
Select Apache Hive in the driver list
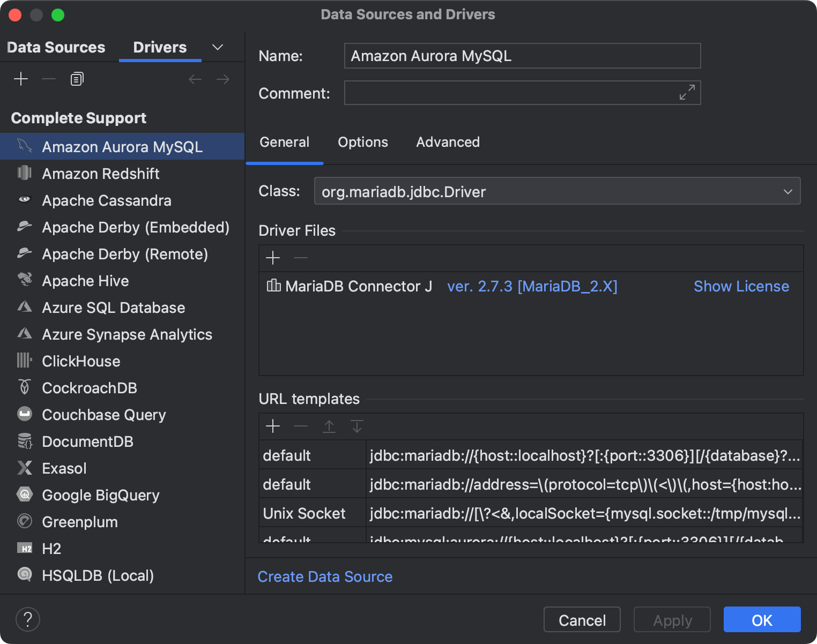point(85,281)
